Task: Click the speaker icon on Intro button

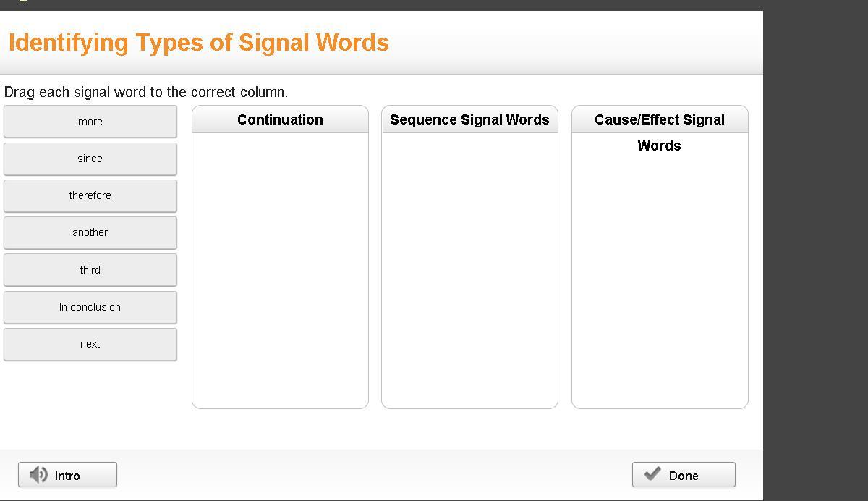Action: click(38, 475)
